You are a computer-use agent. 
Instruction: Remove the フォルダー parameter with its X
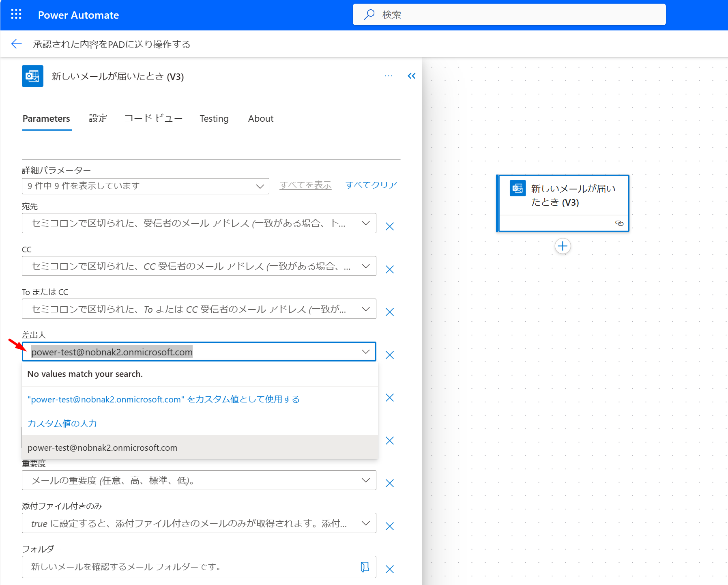click(x=390, y=569)
